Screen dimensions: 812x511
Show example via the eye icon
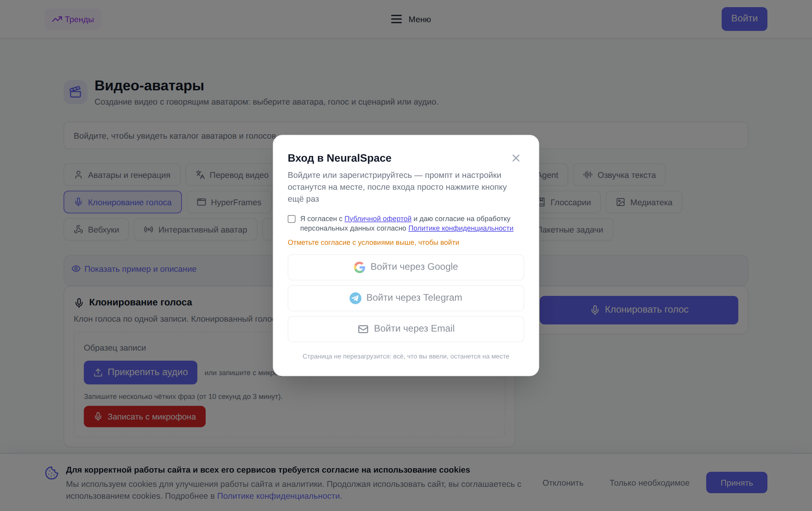[76, 269]
